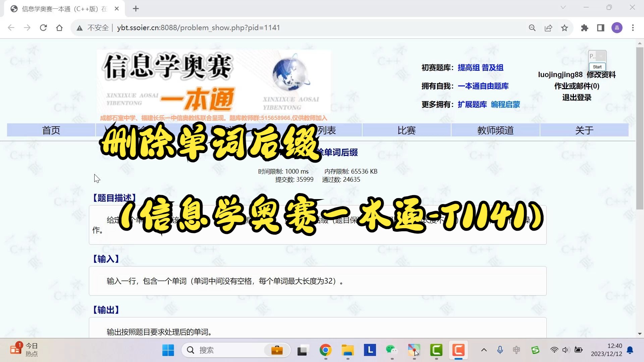644x362 pixels.
Task: Select the 首页 navigation item
Action: pos(51,130)
